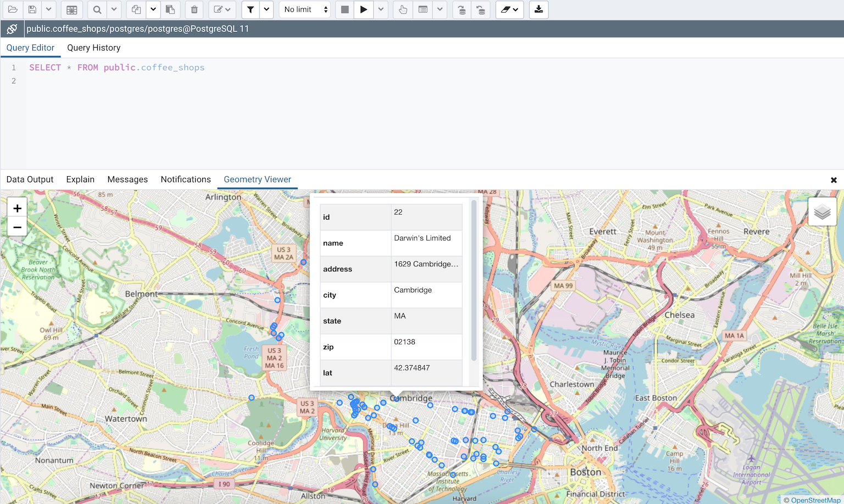
Task: Click the connection status link icon
Action: (12, 29)
